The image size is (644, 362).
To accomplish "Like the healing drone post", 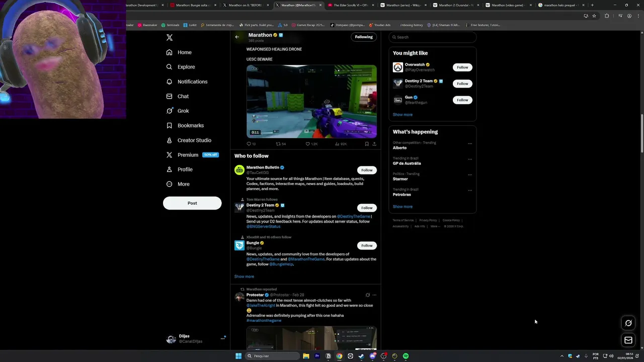I will 311,144.
